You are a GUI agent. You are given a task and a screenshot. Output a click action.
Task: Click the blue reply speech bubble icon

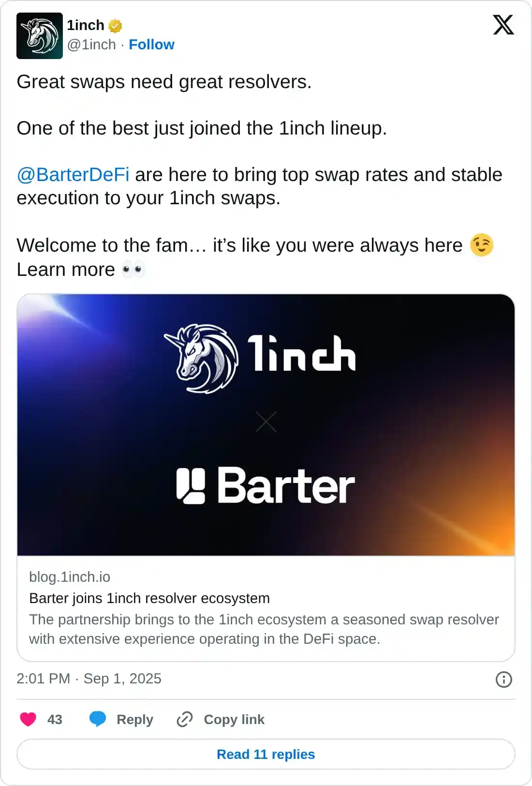(x=98, y=719)
